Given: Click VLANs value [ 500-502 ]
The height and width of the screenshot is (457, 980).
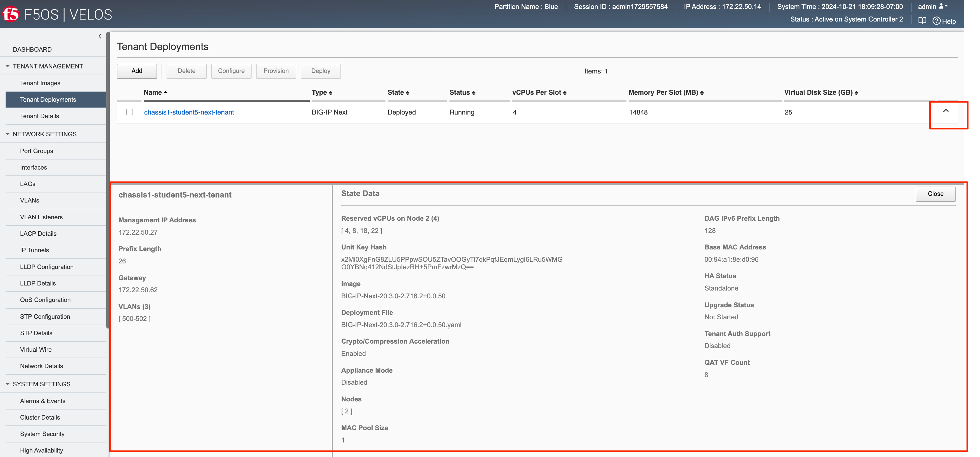Looking at the screenshot, I should tap(134, 319).
